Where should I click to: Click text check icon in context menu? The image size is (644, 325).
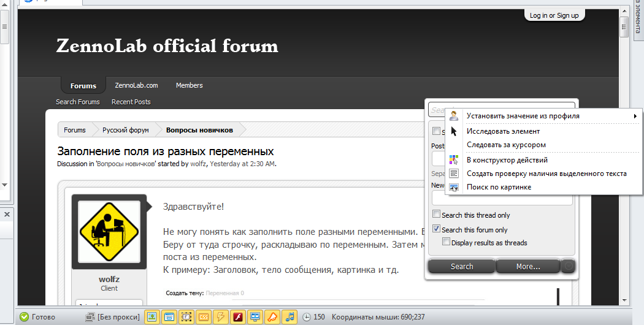pyautogui.click(x=454, y=174)
